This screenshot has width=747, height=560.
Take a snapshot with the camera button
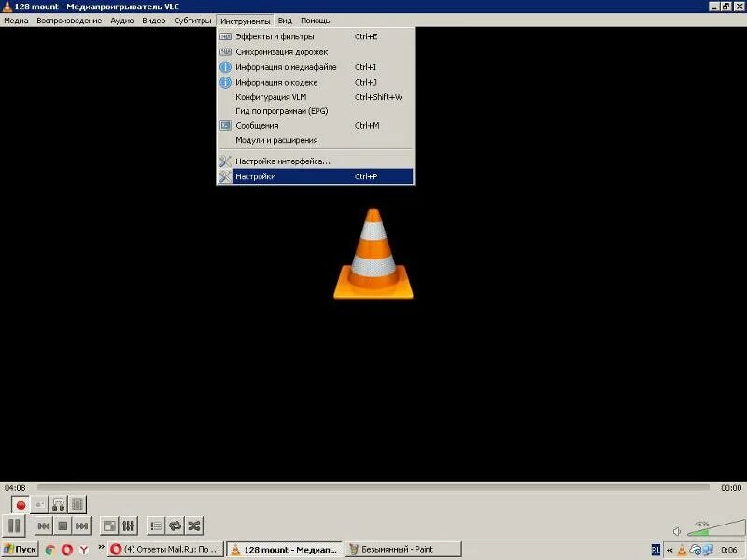coord(40,505)
